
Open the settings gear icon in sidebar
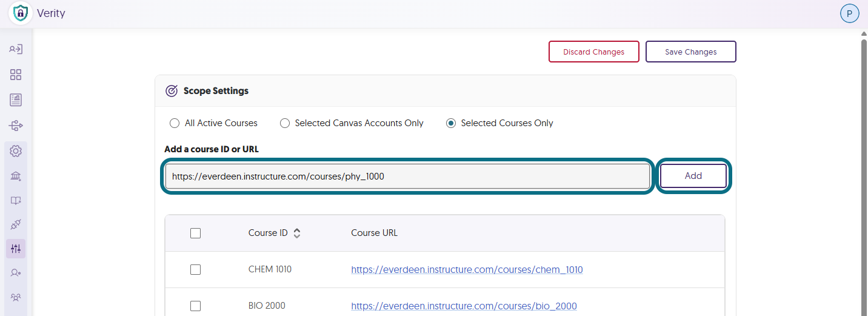tap(16, 151)
